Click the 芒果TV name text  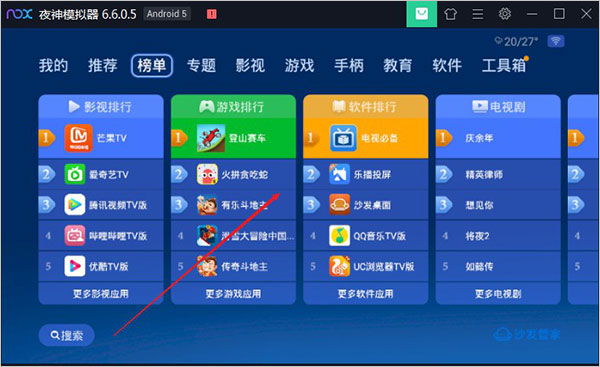click(x=112, y=138)
